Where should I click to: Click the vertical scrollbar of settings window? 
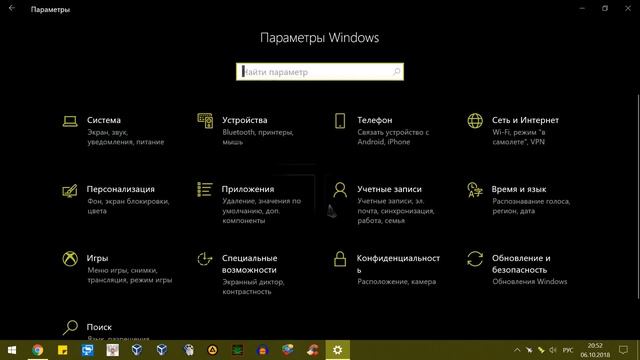(x=638, y=197)
